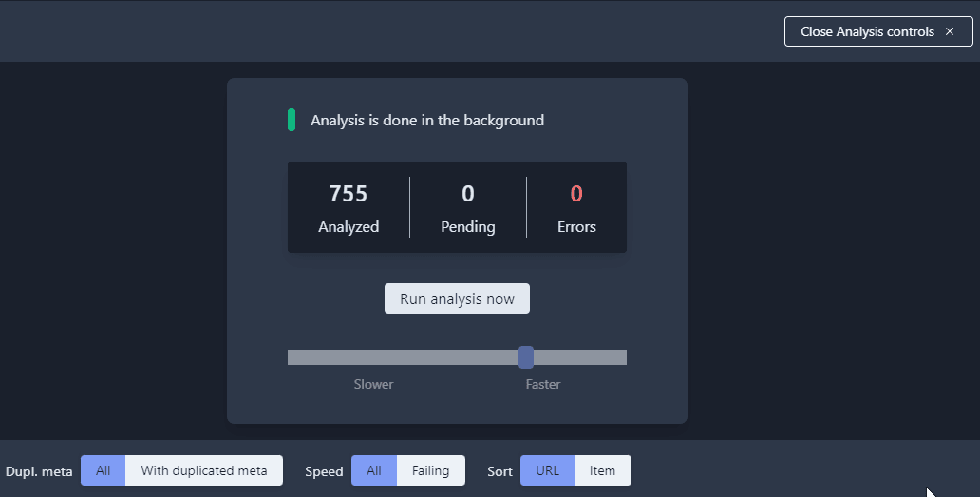Click the green analysis status indicator

tap(292, 120)
